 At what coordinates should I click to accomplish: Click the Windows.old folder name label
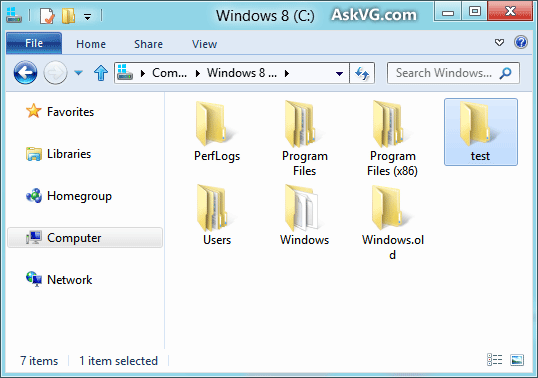click(393, 247)
